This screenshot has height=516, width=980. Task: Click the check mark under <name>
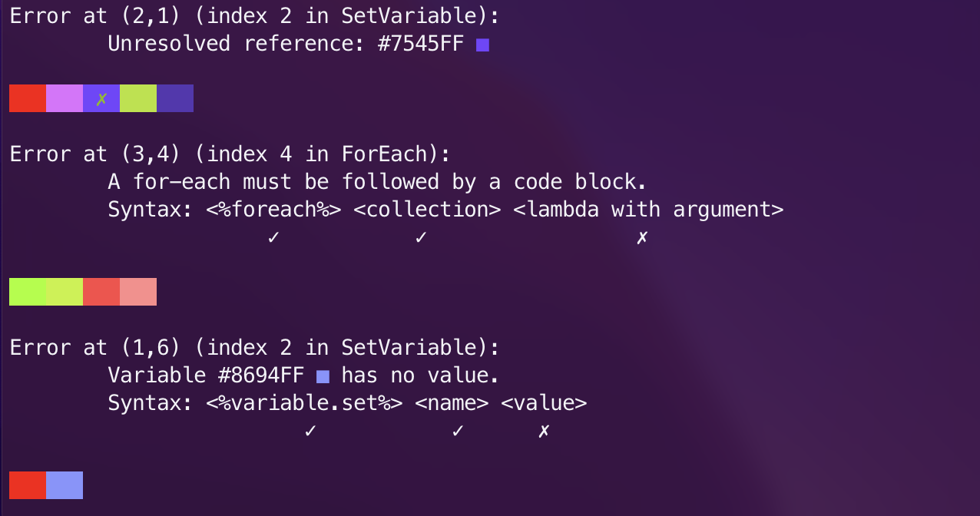(458, 431)
